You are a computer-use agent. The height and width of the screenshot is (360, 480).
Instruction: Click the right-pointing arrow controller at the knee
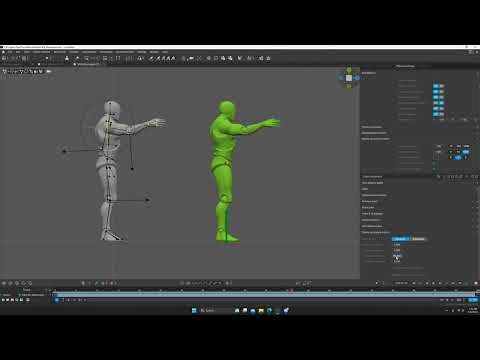click(x=148, y=200)
